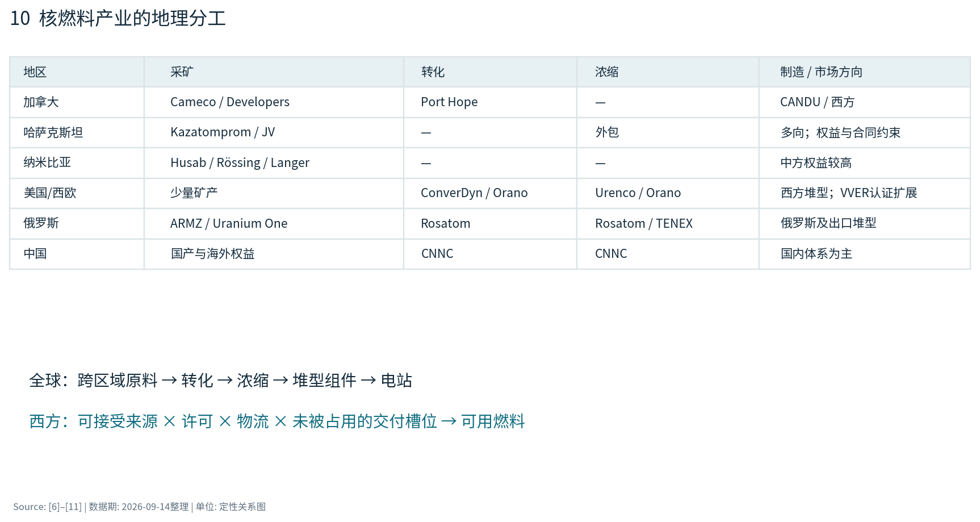Click the 国产与海外权益 cell

[274, 254]
